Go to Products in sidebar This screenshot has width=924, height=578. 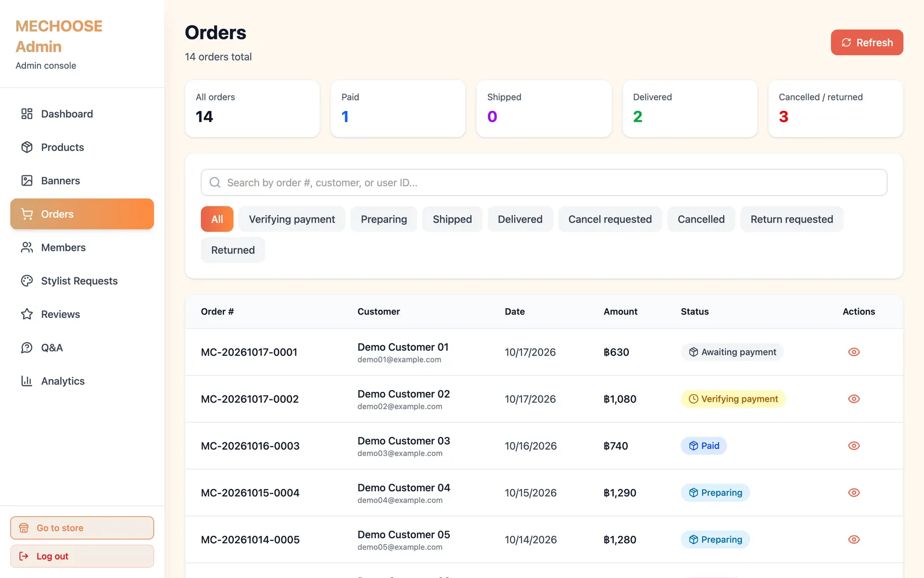point(82,147)
